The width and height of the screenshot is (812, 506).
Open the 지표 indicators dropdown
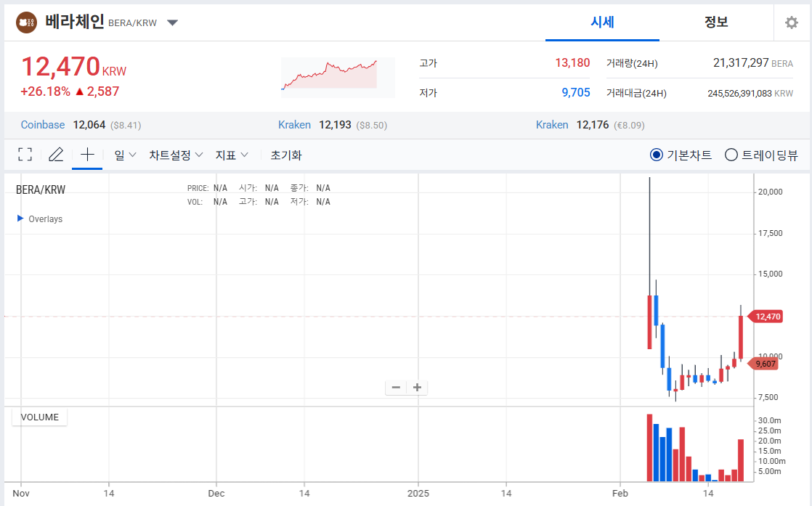[232, 155]
